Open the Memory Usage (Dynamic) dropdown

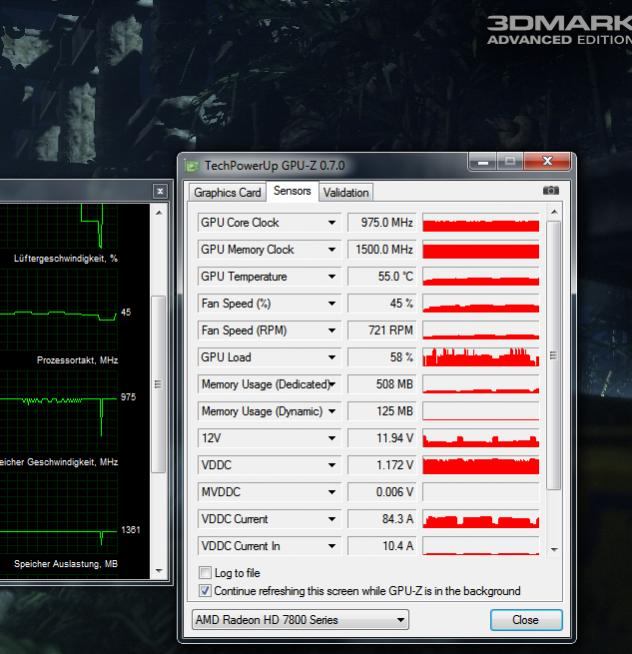point(332,411)
